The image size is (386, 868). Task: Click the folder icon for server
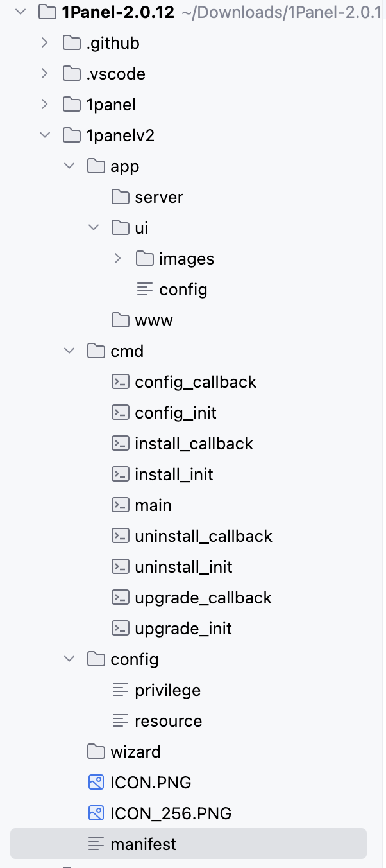tap(120, 197)
